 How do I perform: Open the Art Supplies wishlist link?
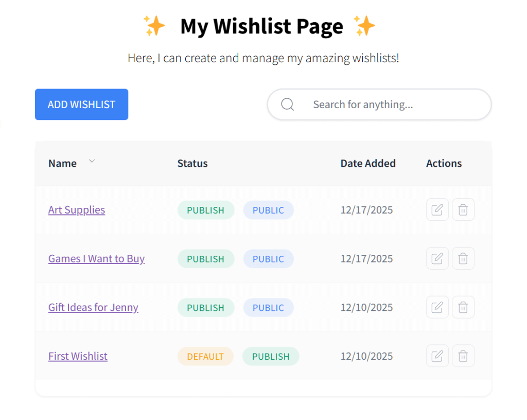tap(76, 209)
